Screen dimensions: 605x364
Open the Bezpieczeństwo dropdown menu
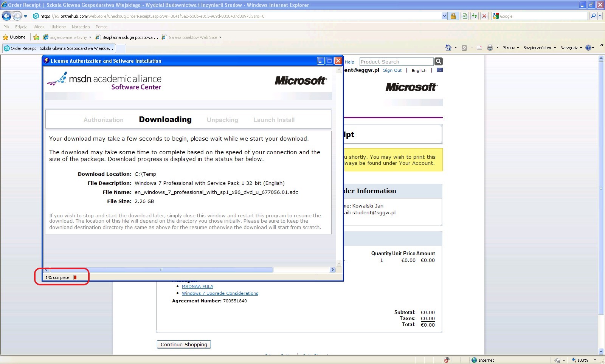point(540,48)
